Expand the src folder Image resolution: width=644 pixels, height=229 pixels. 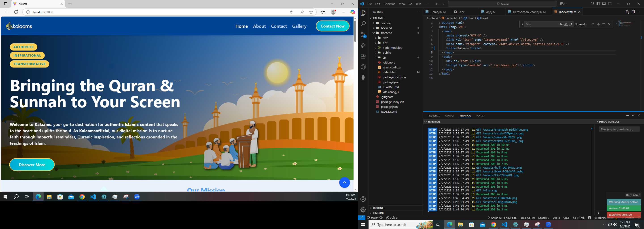click(x=385, y=57)
